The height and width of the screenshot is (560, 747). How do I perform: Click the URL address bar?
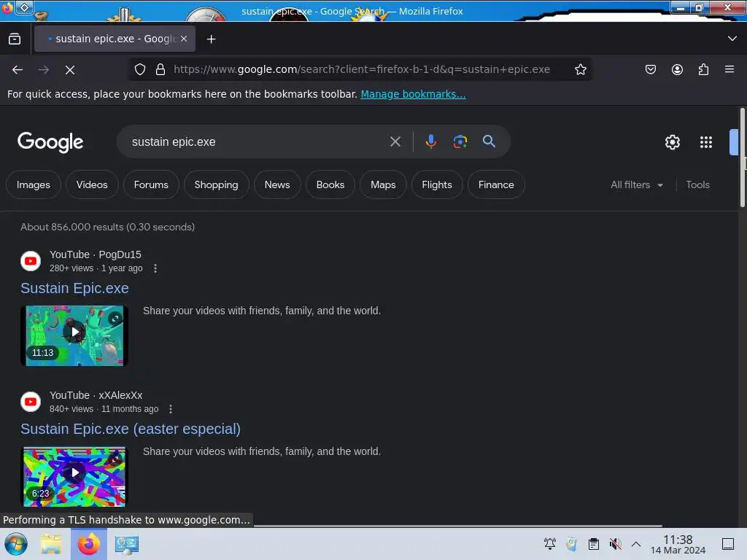pyautogui.click(x=362, y=69)
